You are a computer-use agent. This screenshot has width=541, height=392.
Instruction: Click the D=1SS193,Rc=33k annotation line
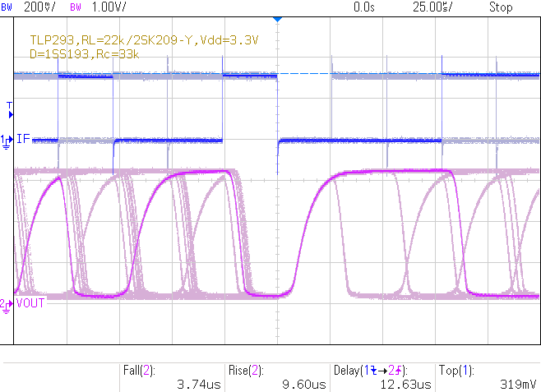point(81,53)
